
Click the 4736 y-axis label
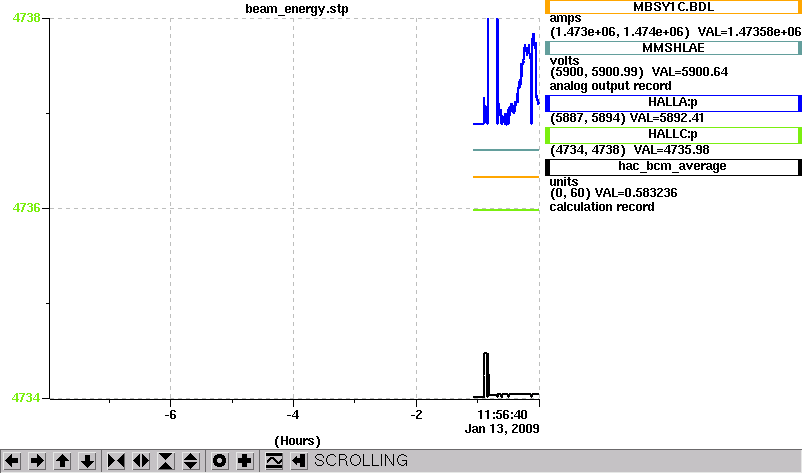pos(26,208)
